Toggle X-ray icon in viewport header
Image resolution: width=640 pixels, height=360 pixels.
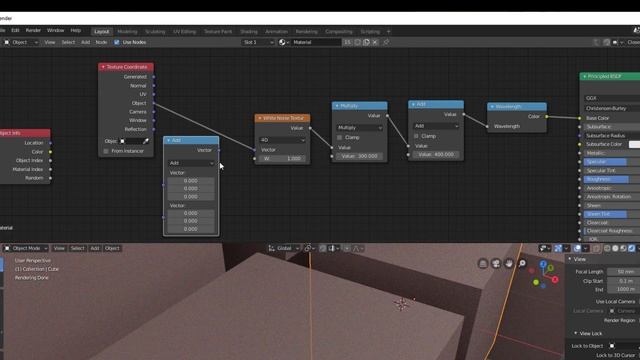tap(596, 248)
